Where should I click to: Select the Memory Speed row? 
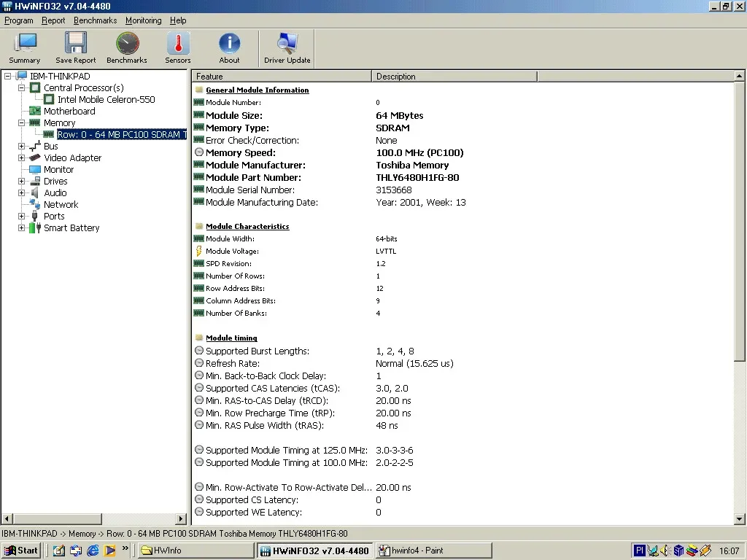328,153
